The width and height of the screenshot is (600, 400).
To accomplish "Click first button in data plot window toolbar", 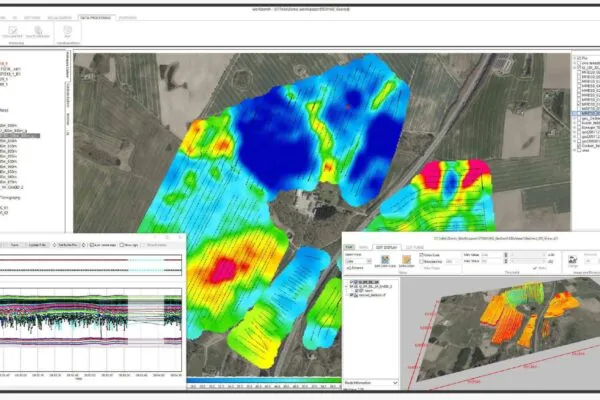I will pyautogui.click(x=15, y=245).
